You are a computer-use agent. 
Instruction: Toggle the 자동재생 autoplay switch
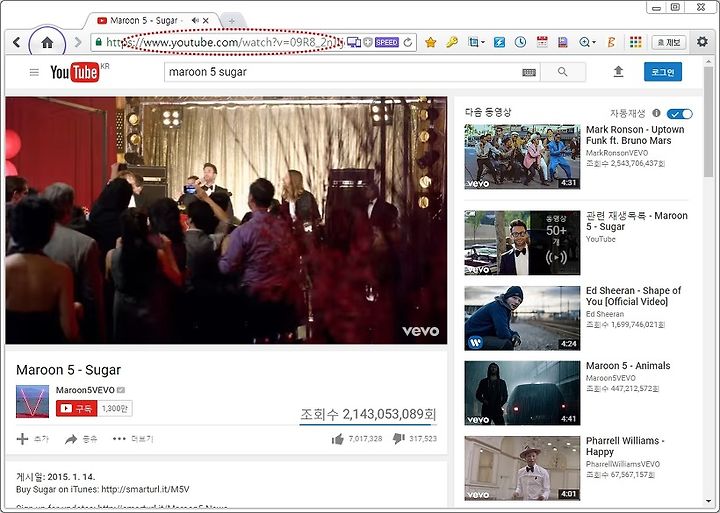tap(679, 113)
